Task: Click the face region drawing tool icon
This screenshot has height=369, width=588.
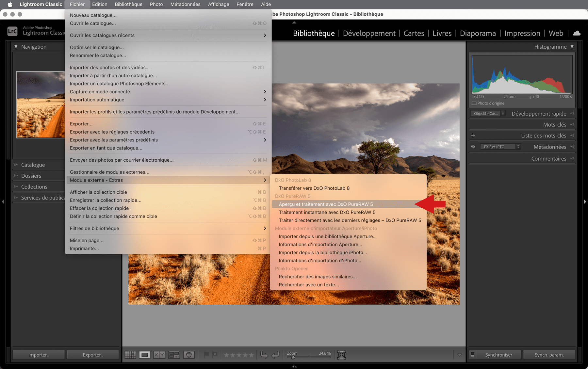Action: [x=341, y=355]
